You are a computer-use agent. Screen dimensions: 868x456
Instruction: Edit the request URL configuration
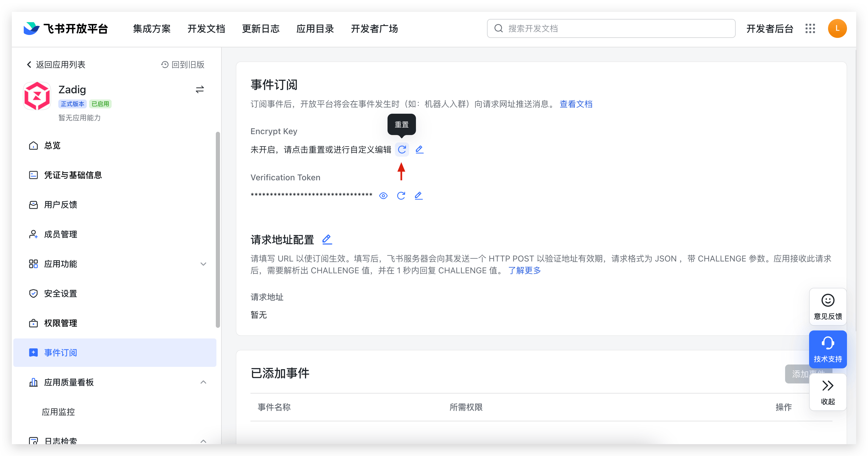click(327, 240)
